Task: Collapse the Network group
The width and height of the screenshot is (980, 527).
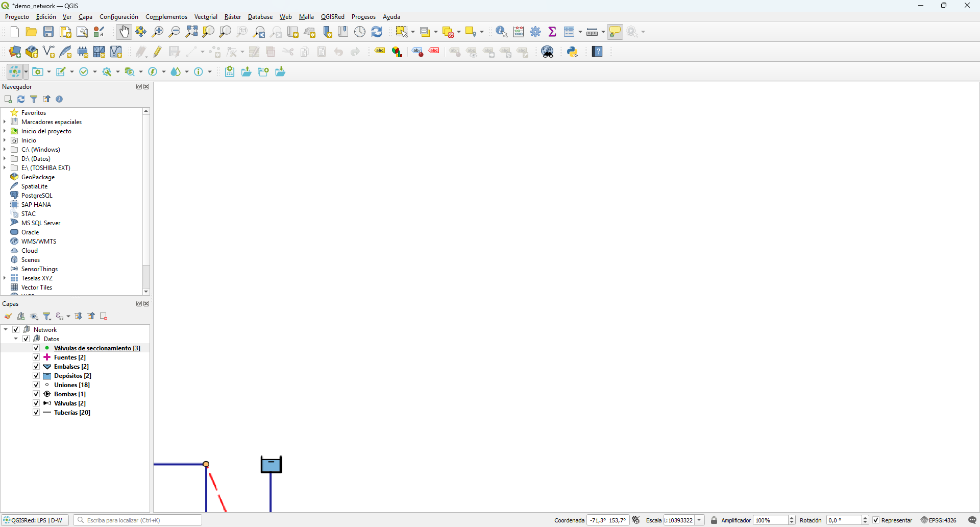Action: [x=6, y=330]
